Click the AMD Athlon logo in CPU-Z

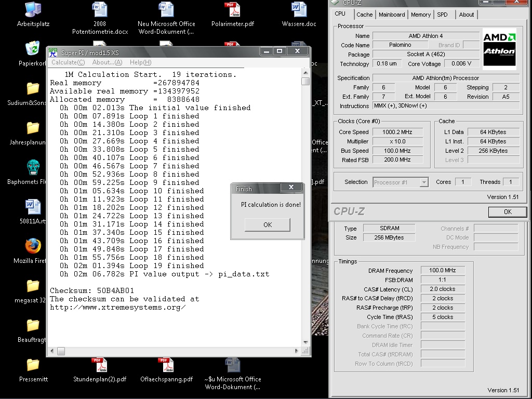[499, 49]
